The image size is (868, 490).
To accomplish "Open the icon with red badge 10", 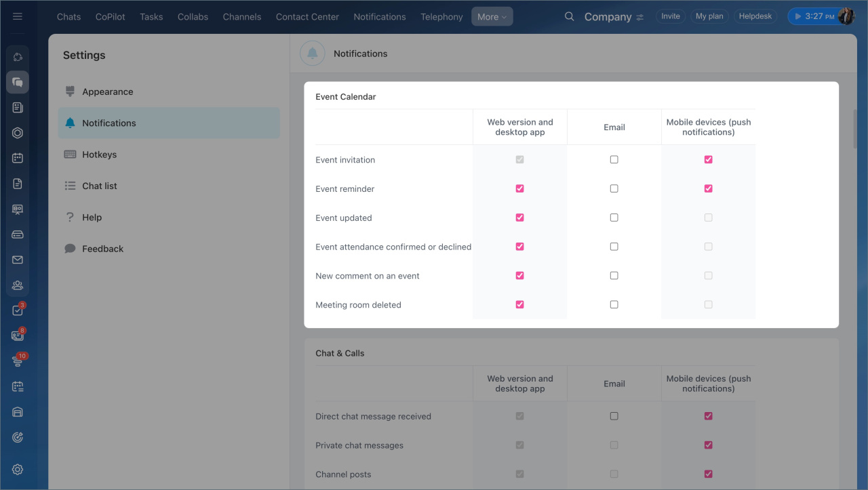I will pos(18,361).
